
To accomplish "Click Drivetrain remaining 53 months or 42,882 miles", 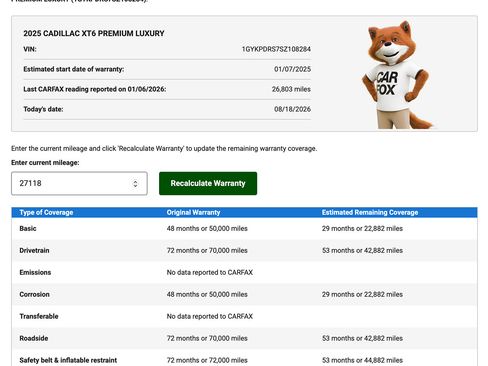I will click(x=362, y=251).
